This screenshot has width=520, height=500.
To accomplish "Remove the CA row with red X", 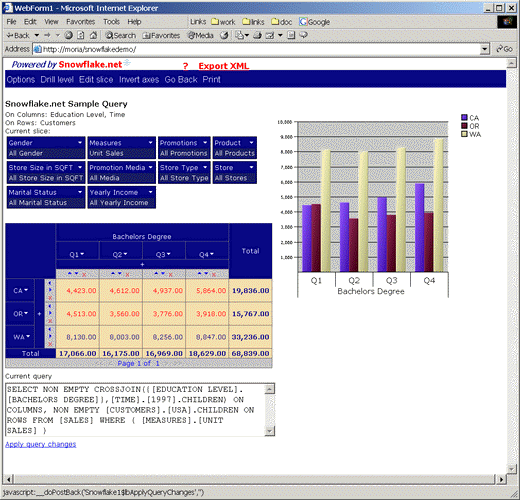I will [50, 298].
